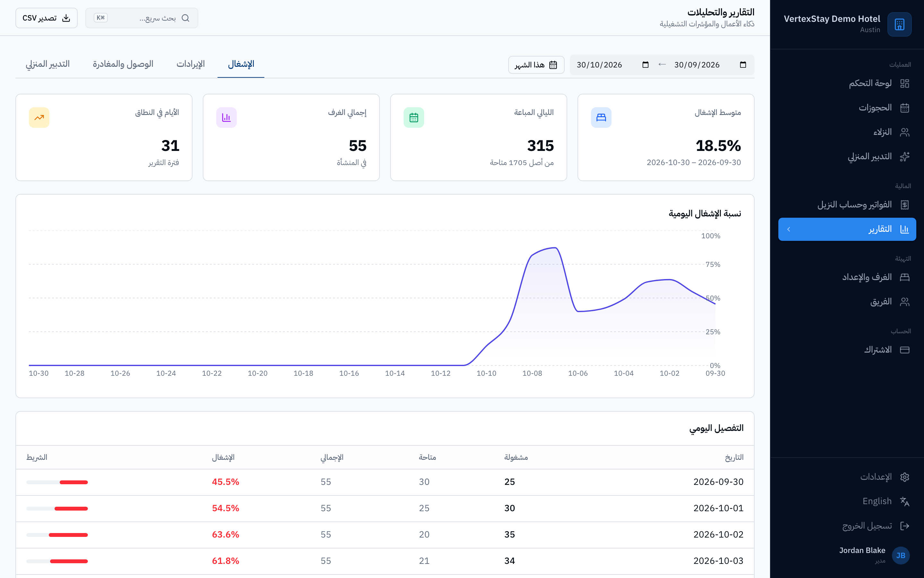Click the orange trend icon on days-in-range card

click(x=39, y=117)
